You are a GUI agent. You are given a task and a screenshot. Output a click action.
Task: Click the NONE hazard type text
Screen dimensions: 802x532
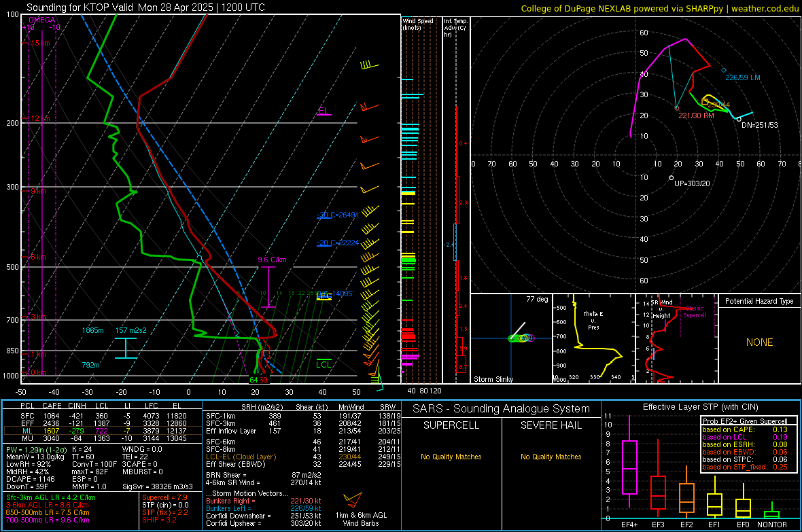[x=759, y=342]
